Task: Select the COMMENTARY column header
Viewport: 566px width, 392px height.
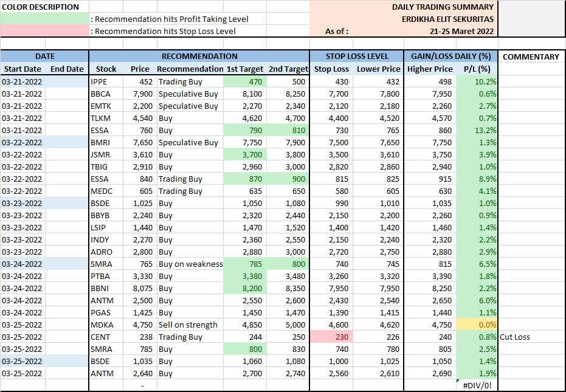Action: click(x=531, y=57)
